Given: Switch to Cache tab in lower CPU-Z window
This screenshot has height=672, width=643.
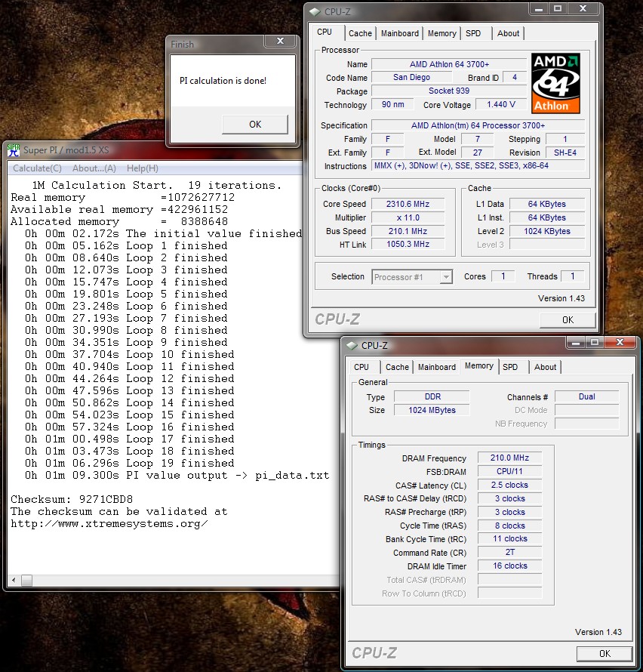Looking at the screenshot, I should [x=397, y=367].
